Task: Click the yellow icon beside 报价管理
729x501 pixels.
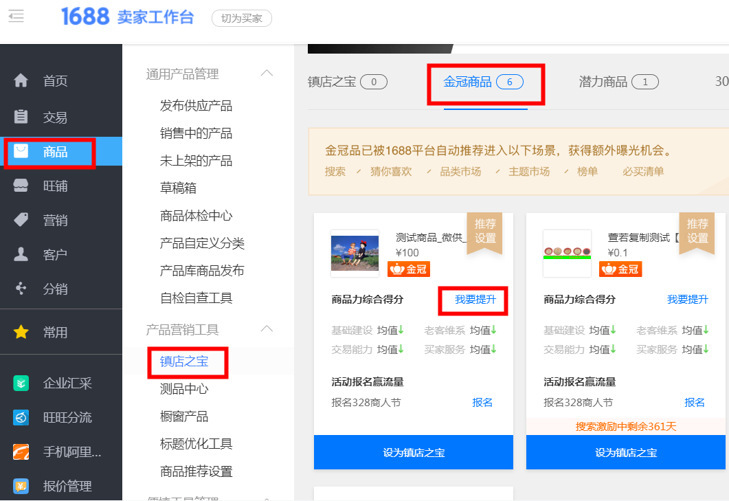Action: (x=21, y=486)
